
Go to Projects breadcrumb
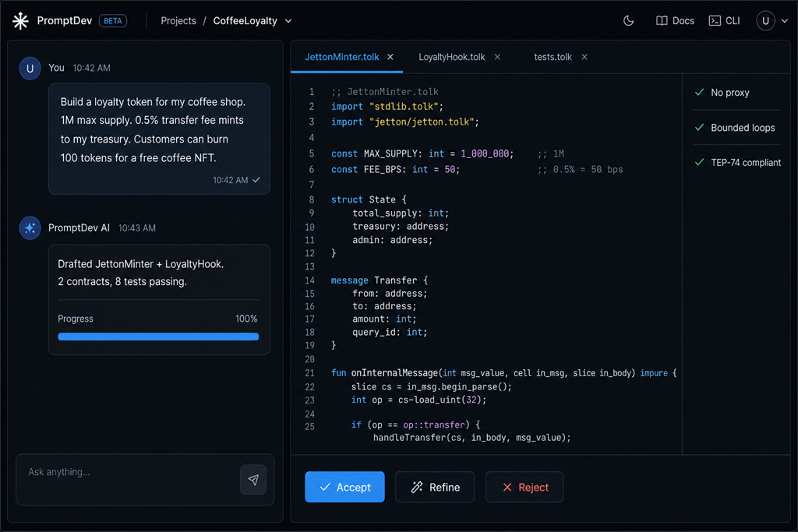point(178,21)
